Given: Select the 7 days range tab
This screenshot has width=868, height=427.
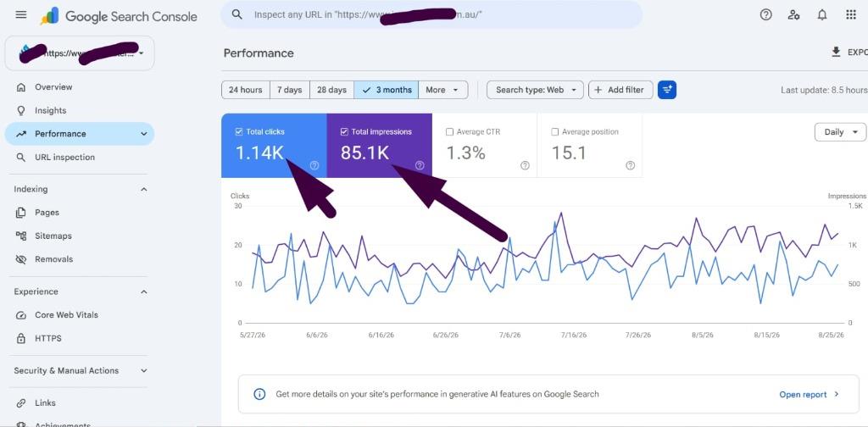Looking at the screenshot, I should [x=290, y=90].
